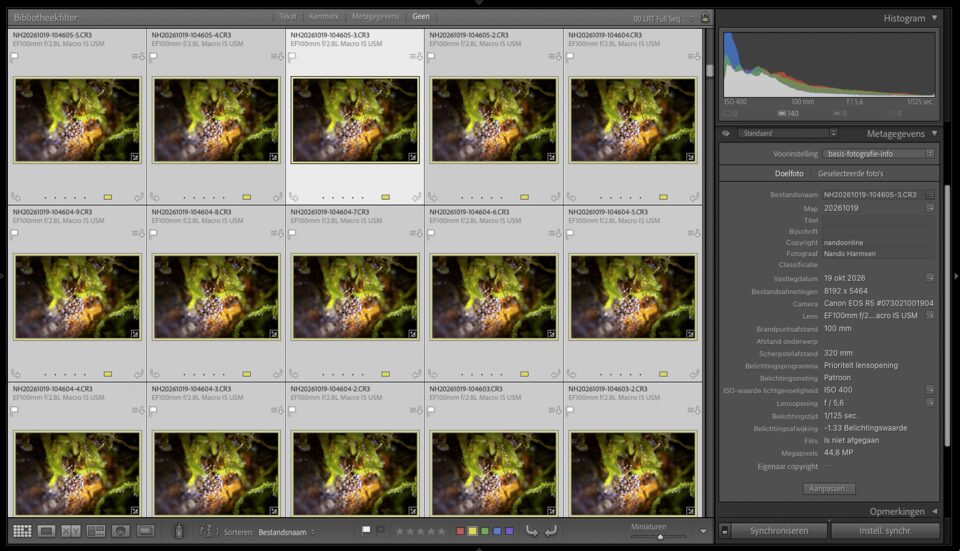Set rating stars in toolbar
The height and width of the screenshot is (551, 960).
click(x=421, y=531)
